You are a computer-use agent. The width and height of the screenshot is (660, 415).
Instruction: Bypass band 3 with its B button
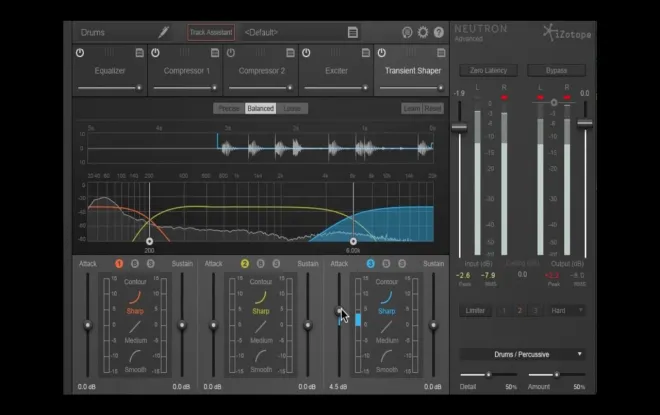[x=386, y=263]
